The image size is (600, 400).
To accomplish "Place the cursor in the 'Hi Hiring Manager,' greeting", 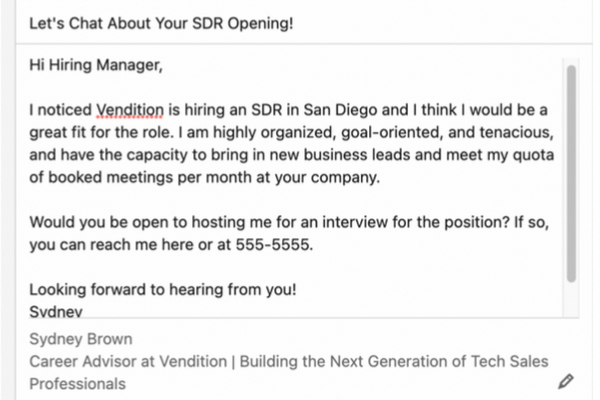I will (x=96, y=65).
